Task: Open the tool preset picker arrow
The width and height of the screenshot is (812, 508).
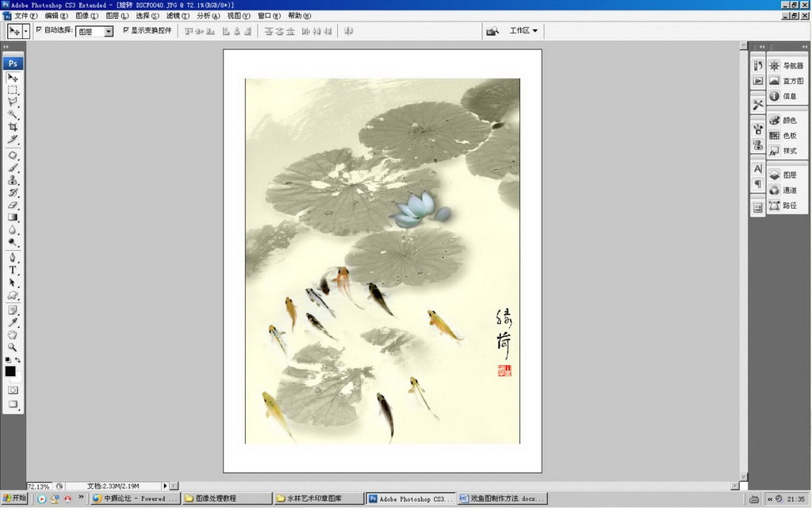Action: coord(25,31)
